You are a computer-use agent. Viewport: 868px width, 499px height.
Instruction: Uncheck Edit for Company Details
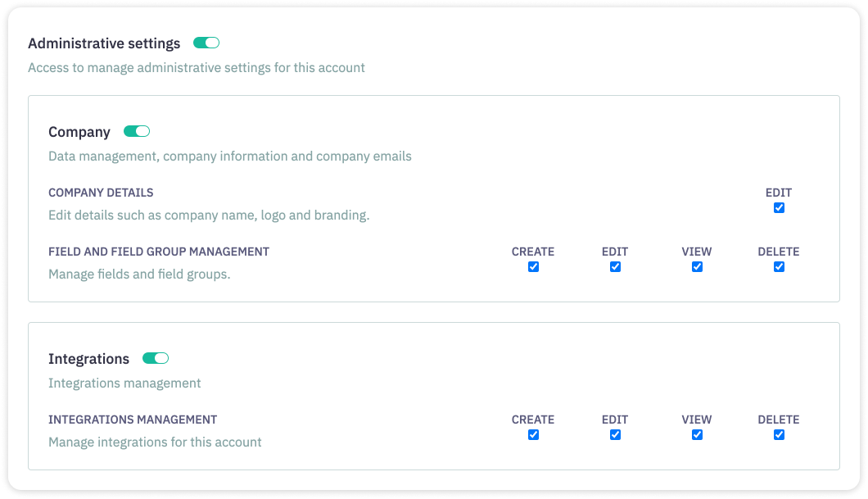tap(779, 207)
